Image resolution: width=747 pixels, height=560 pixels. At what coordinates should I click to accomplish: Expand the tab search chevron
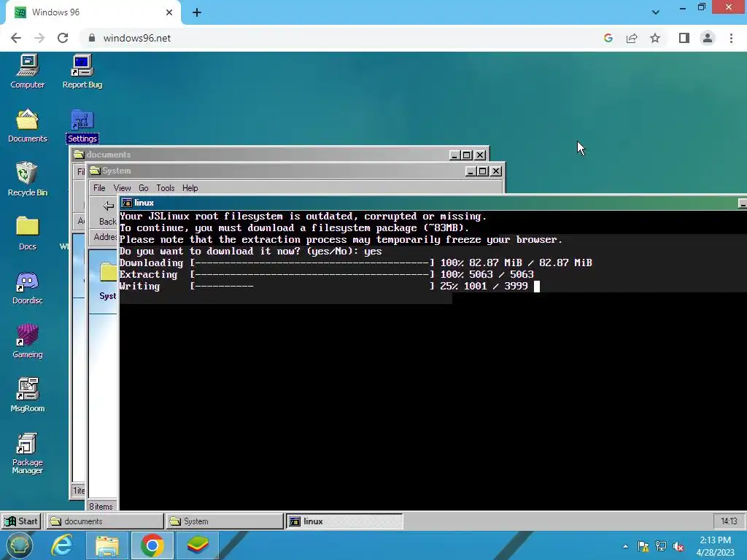coord(656,12)
